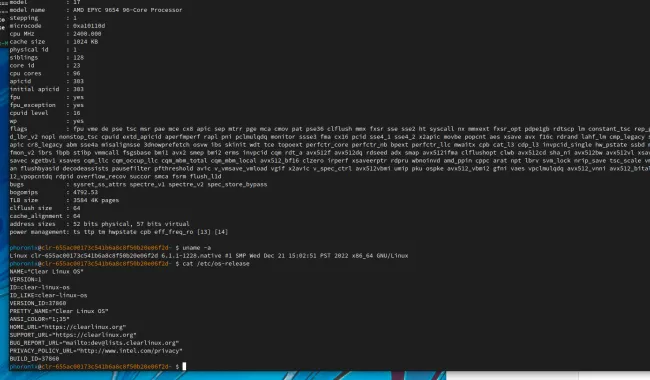Click the 'address sizes' 52 bits physical line
The image size is (650, 380).
click(x=99, y=224)
